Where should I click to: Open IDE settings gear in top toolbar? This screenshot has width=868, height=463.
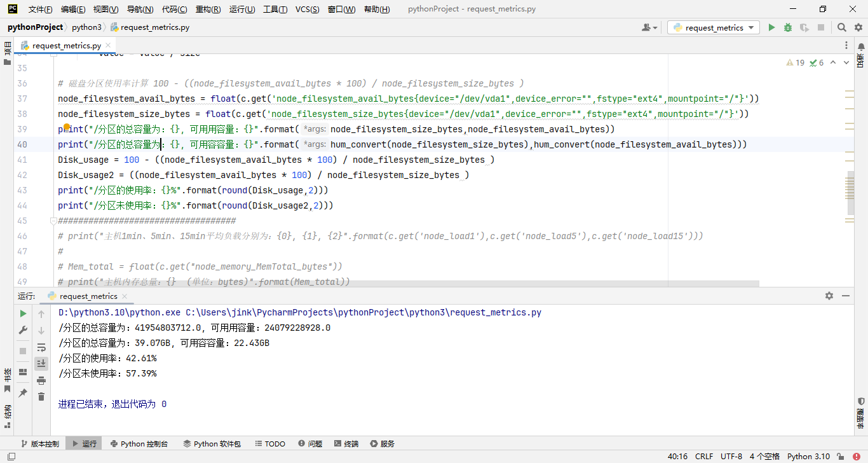tap(857, 27)
